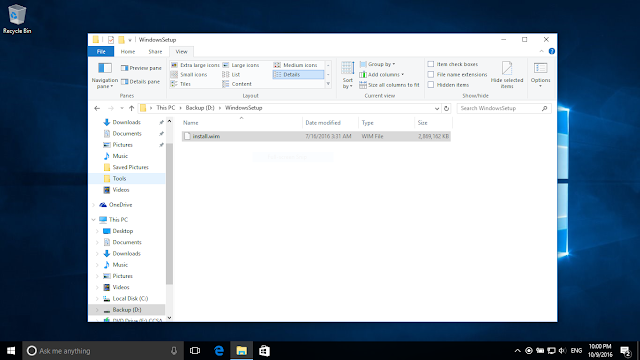The image size is (640, 360).
Task: Expand the OneDrive tree node
Action: (94, 205)
